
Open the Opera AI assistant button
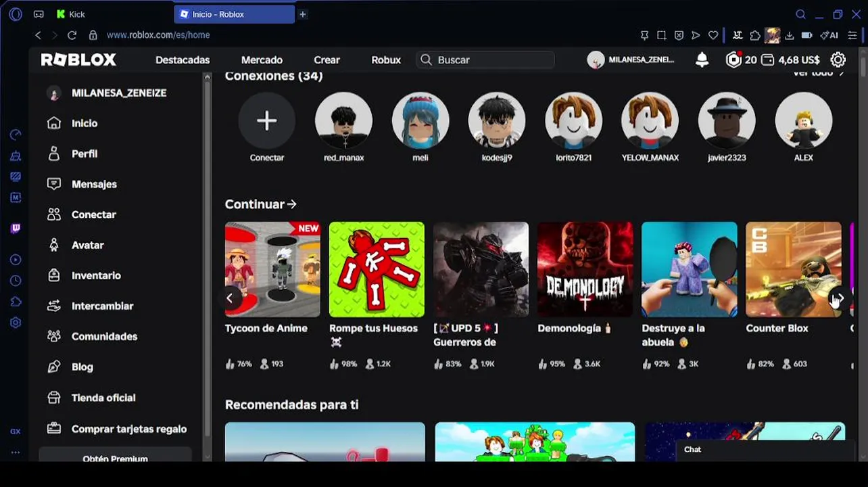coord(829,35)
